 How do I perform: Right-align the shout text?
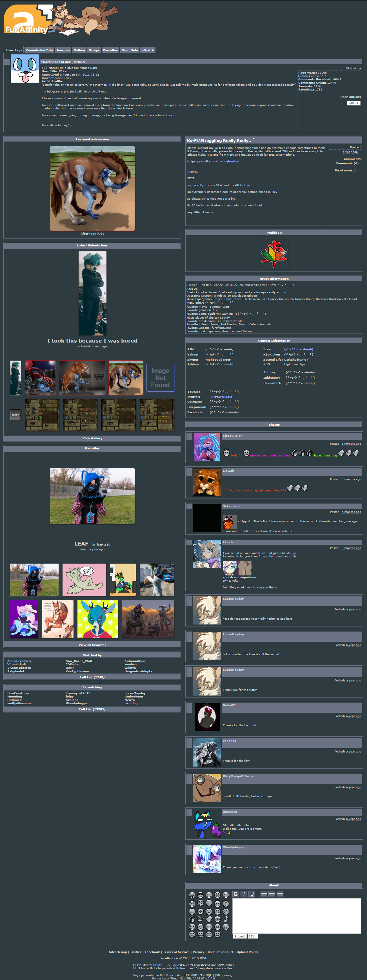[280, 894]
